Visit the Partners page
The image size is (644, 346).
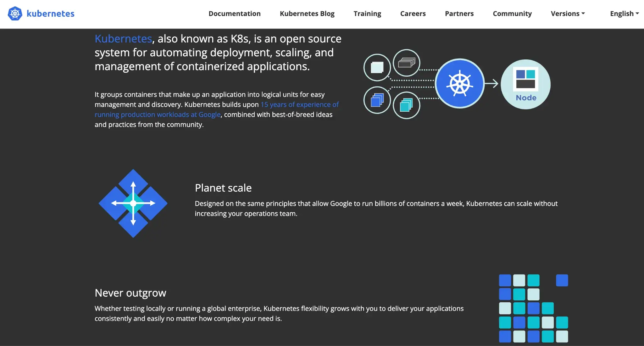pos(459,14)
